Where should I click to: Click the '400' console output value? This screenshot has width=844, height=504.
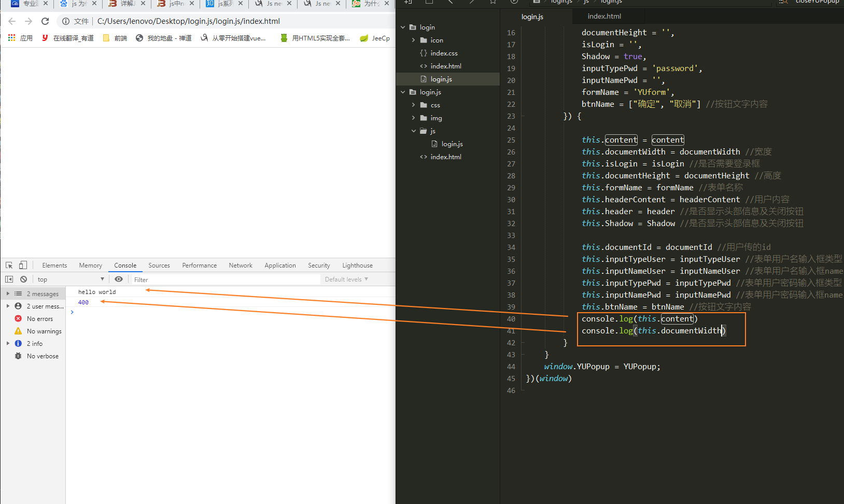(83, 302)
